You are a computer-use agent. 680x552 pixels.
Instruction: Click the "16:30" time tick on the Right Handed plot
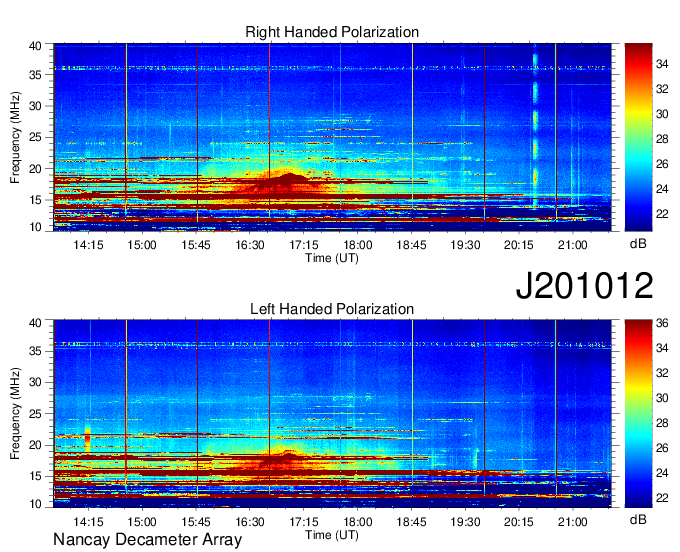pos(250,245)
